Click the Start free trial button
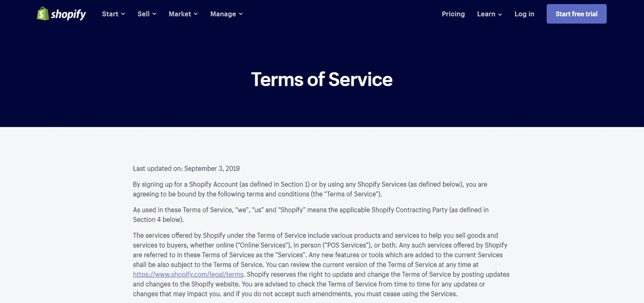Viewport: 644px width, 303px height. click(x=576, y=14)
